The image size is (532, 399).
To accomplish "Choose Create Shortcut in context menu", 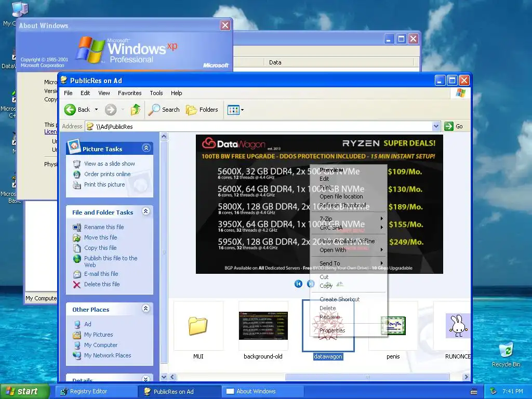I will (x=349, y=299).
